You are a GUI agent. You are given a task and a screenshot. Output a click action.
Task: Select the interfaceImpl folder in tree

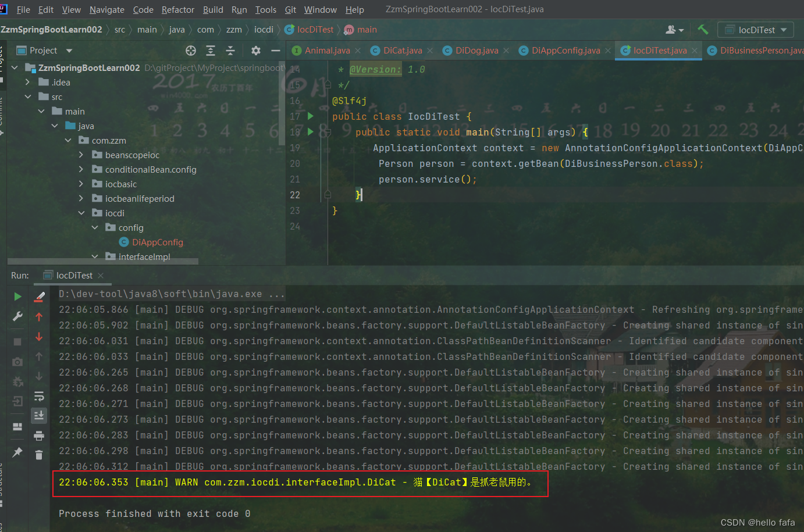(144, 257)
